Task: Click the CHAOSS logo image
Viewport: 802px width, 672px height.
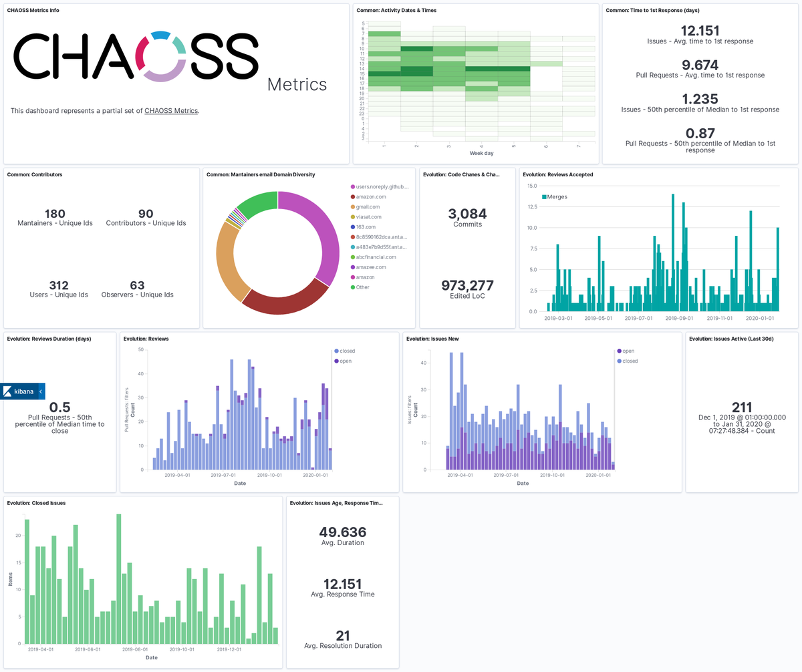Action: coord(136,57)
